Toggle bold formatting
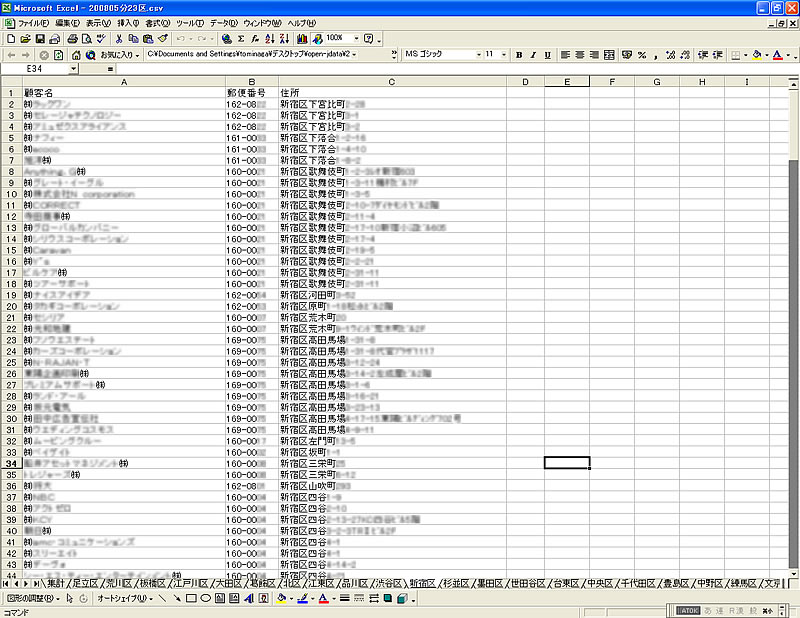Viewport: 800px width, 618px height. [519, 54]
